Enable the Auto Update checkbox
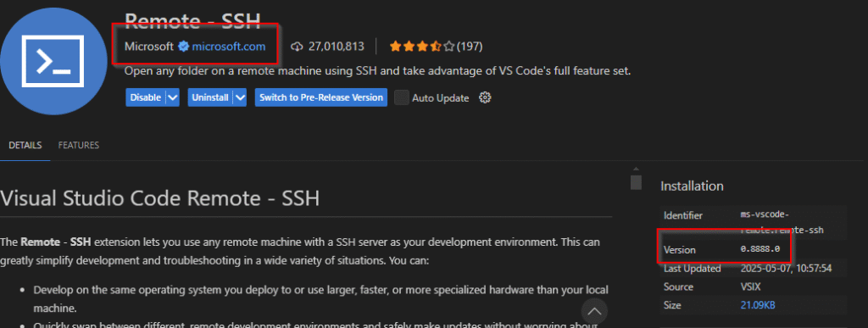This screenshot has width=868, height=328. coord(401,98)
